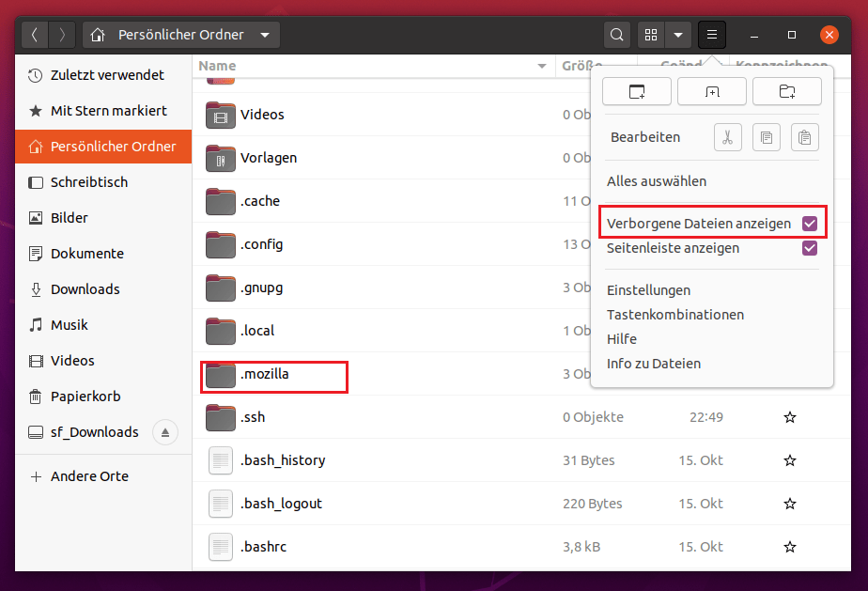Click the paste clipboard icon next to Bearbeiten
This screenshot has height=591, width=868.
pyautogui.click(x=804, y=137)
